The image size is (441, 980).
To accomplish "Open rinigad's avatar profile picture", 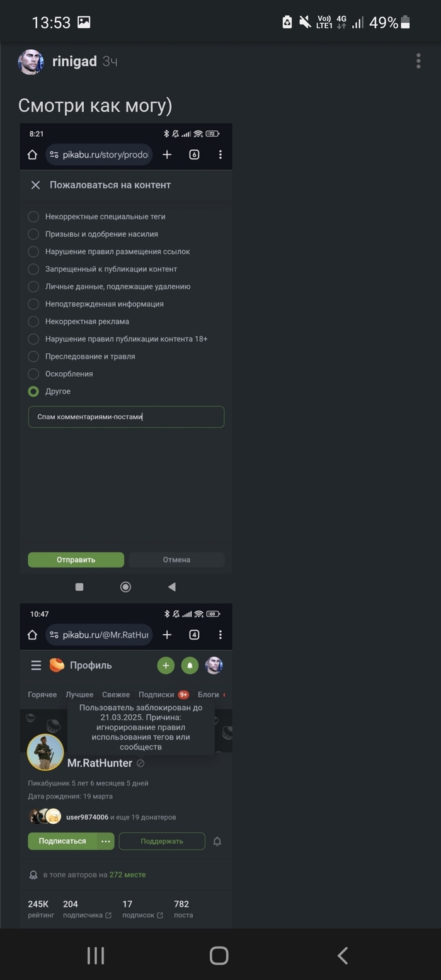I will tap(30, 62).
